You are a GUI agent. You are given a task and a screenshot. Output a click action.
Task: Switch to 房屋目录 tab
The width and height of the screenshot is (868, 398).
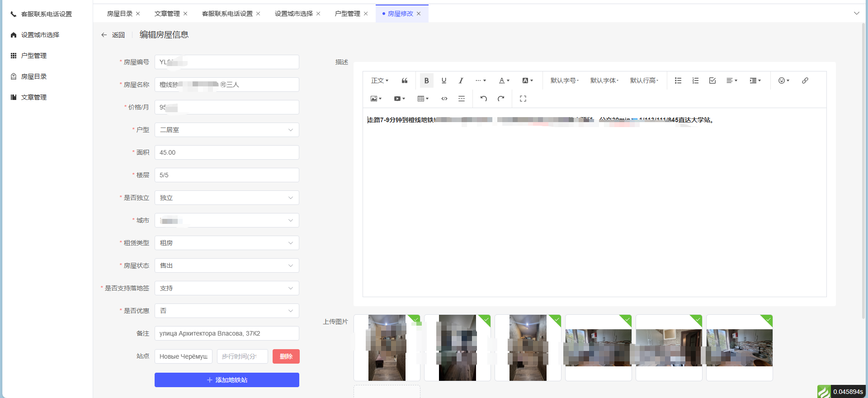[120, 14]
